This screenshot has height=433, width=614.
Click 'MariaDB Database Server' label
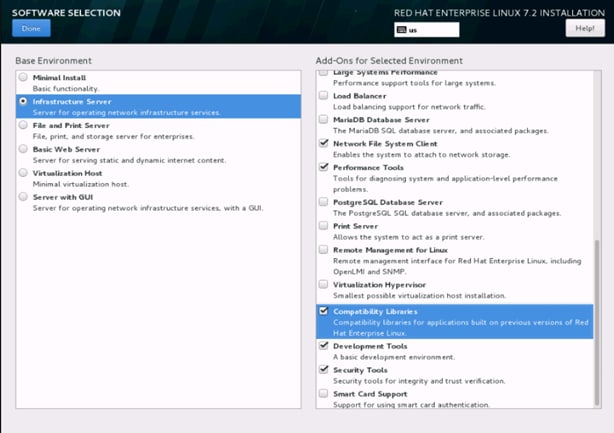[x=381, y=120]
